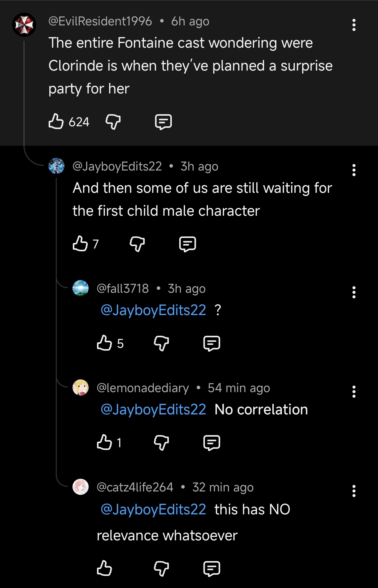378x588 pixels.
Task: Reply to fall3718's comment
Action: 212,343
